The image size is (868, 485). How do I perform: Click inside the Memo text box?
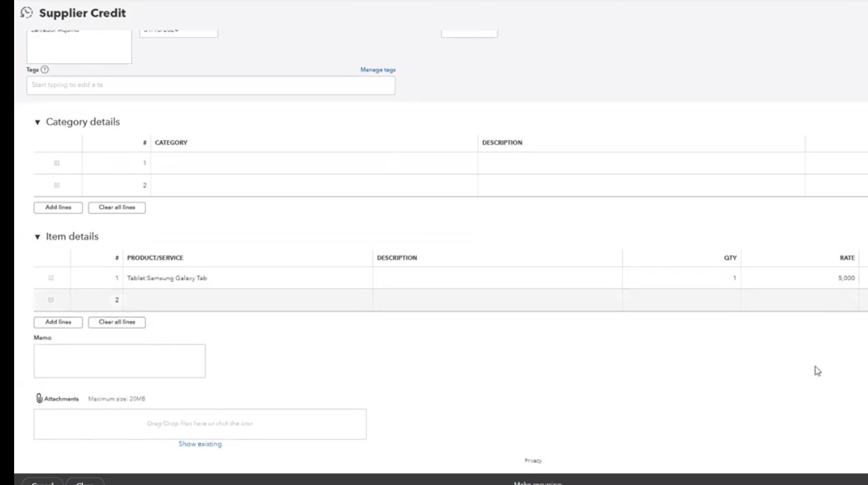119,360
